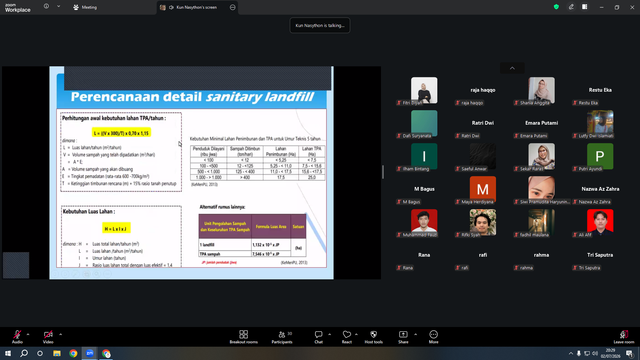
Task: Click the green encryption shield icon
Action: point(556,7)
